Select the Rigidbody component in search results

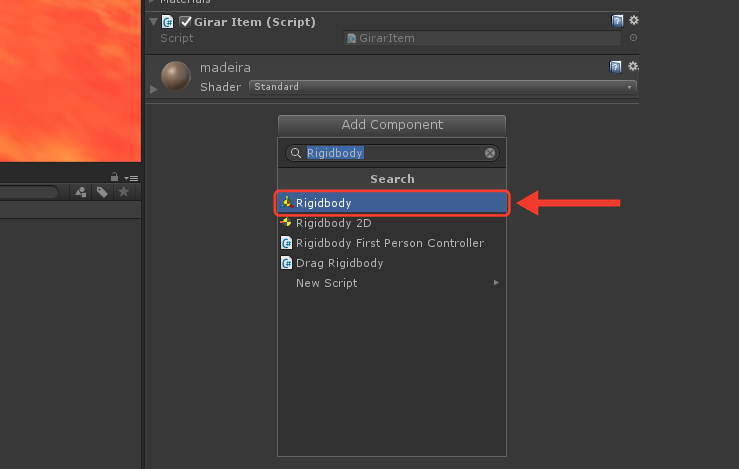click(x=392, y=203)
